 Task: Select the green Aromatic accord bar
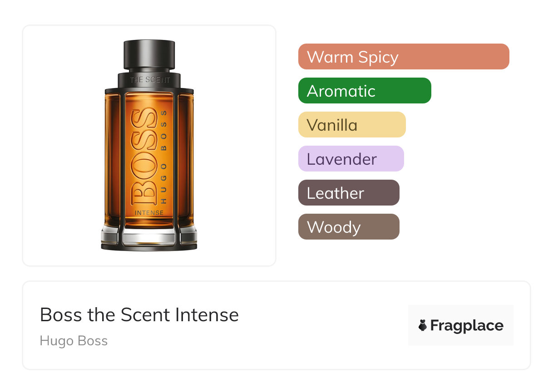pyautogui.click(x=365, y=91)
